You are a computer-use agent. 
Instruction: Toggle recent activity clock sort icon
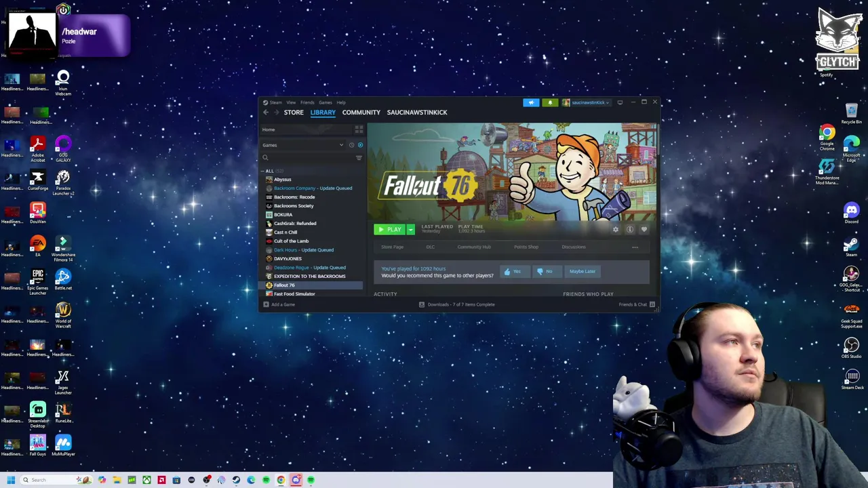tap(351, 145)
